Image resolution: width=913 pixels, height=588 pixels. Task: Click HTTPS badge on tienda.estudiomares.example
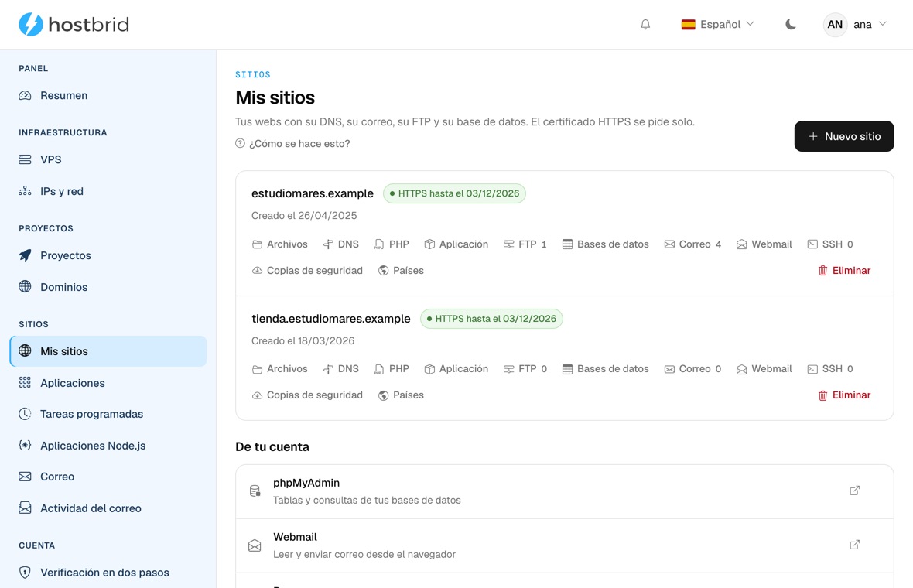[491, 319]
